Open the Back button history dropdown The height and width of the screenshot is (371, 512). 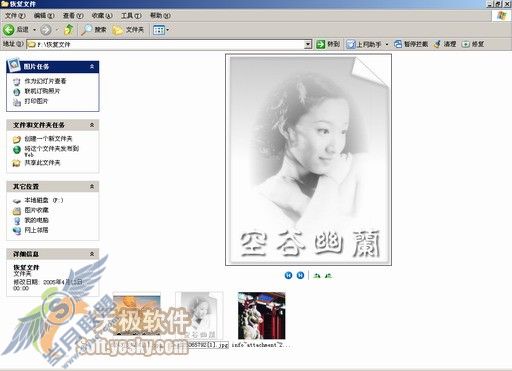(x=34, y=30)
